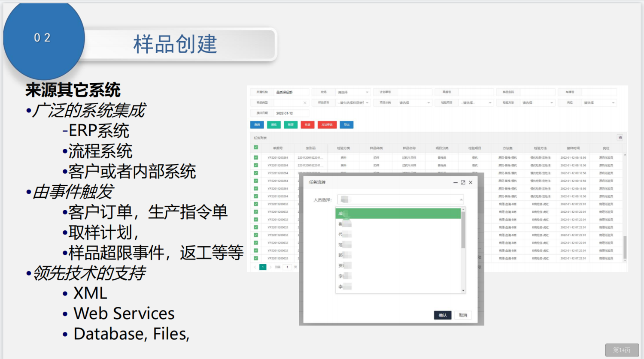
Task: Click the green 新增 button
Action: [x=291, y=125]
